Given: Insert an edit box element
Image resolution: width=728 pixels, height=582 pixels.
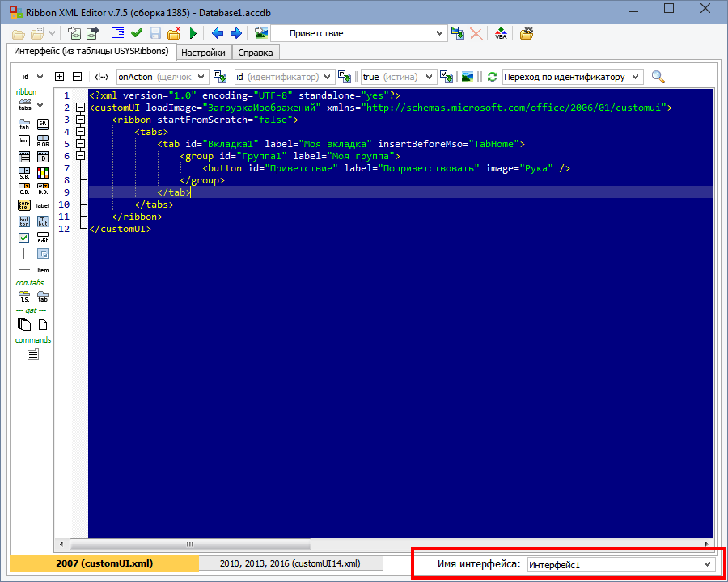Looking at the screenshot, I should point(43,238).
